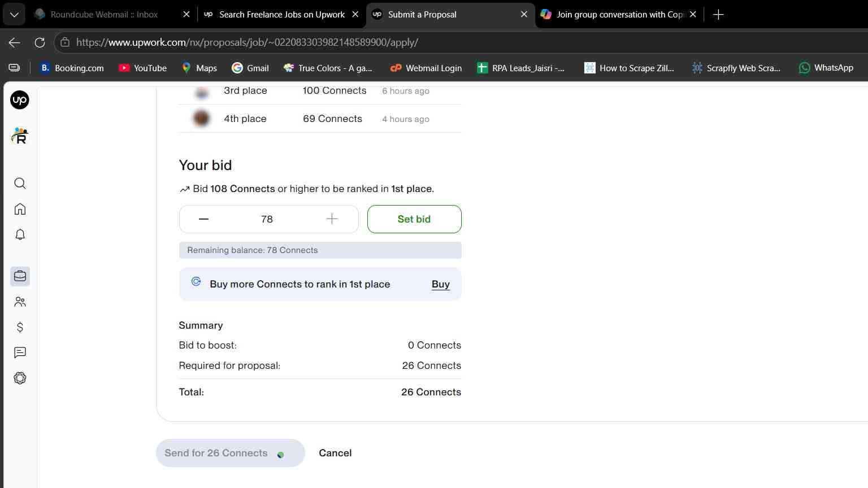Click the Cancel button
The image size is (868, 488).
[x=335, y=453]
